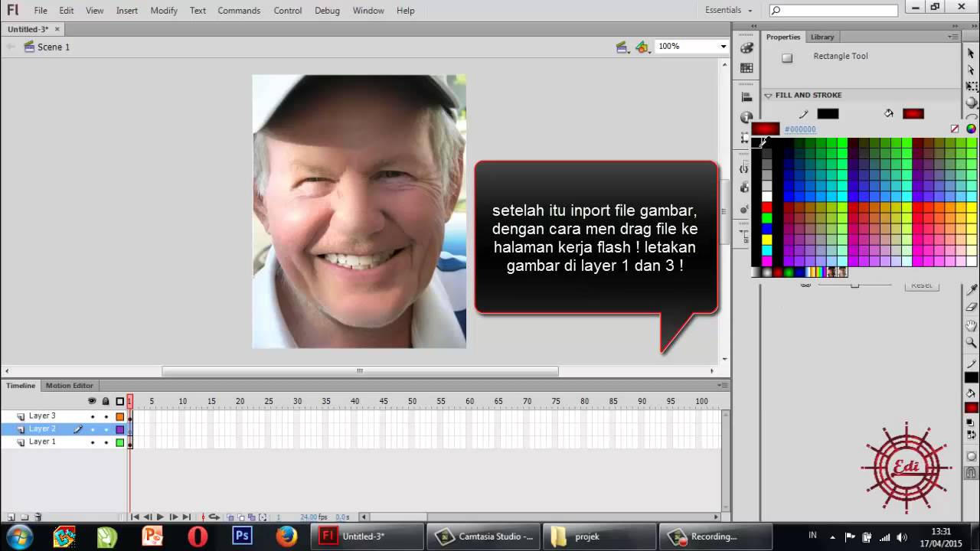This screenshot has height=551, width=980.
Task: Open the color wheel system picker
Action: pyautogui.click(x=971, y=129)
